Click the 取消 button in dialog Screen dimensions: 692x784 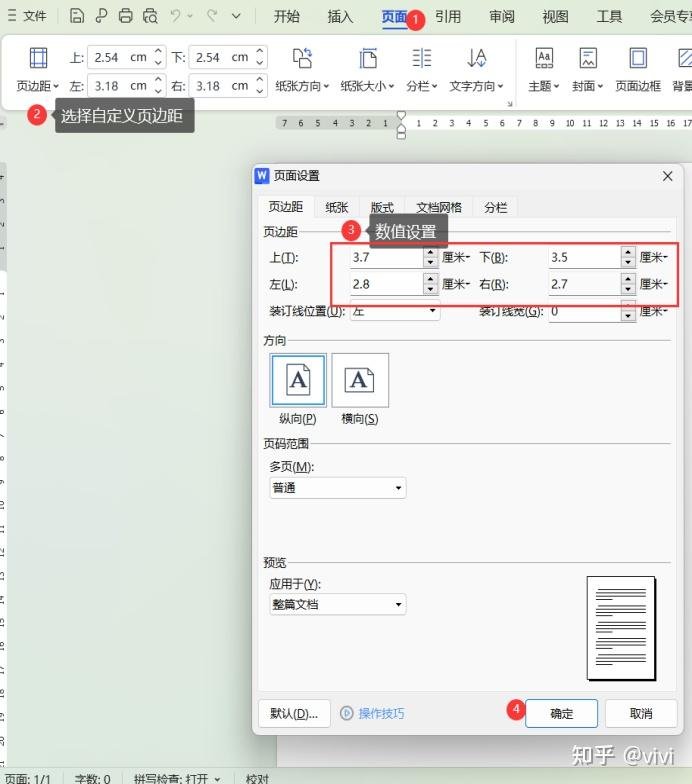641,713
